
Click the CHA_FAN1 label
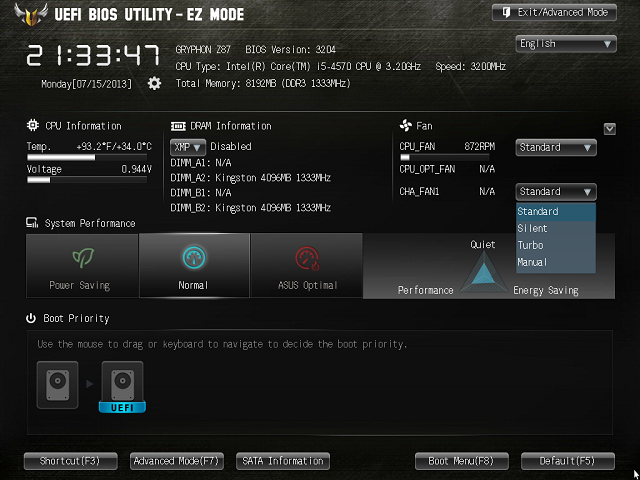[x=419, y=191]
